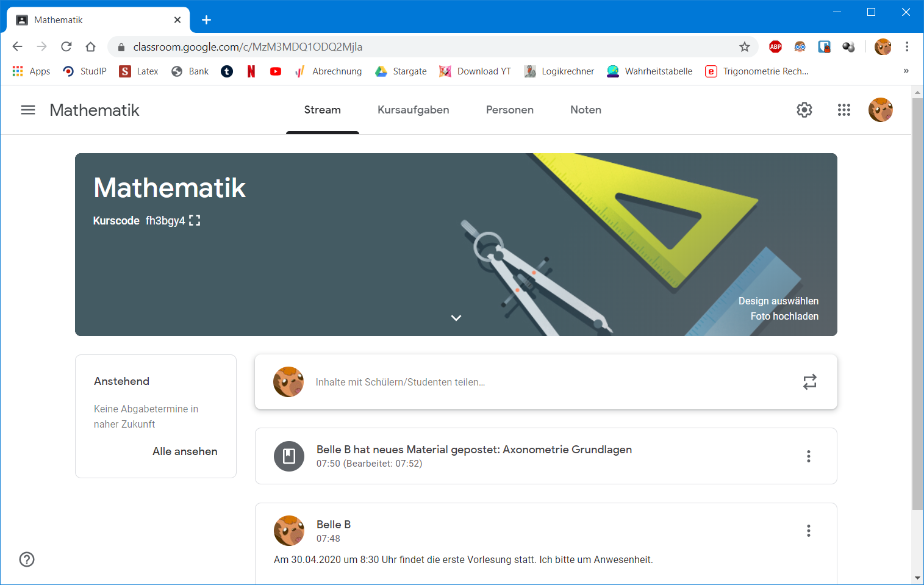This screenshot has width=924, height=585.
Task: Click the page vertical scrollbar thumb
Action: pyautogui.click(x=918, y=304)
